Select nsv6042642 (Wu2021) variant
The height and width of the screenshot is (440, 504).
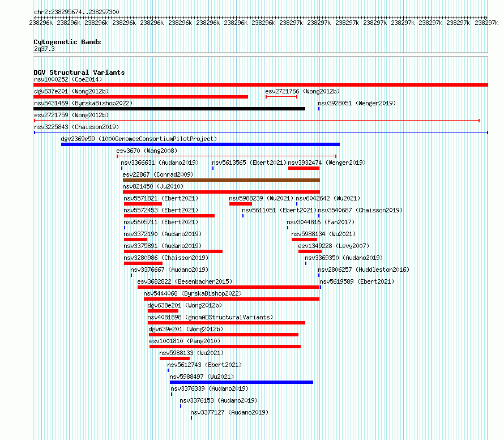pyautogui.click(x=328, y=198)
